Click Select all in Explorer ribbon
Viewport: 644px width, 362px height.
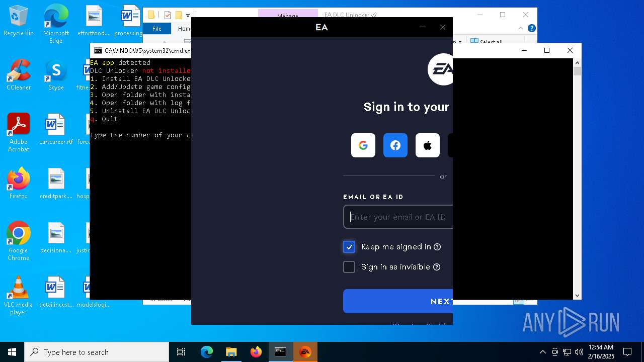pos(486,42)
